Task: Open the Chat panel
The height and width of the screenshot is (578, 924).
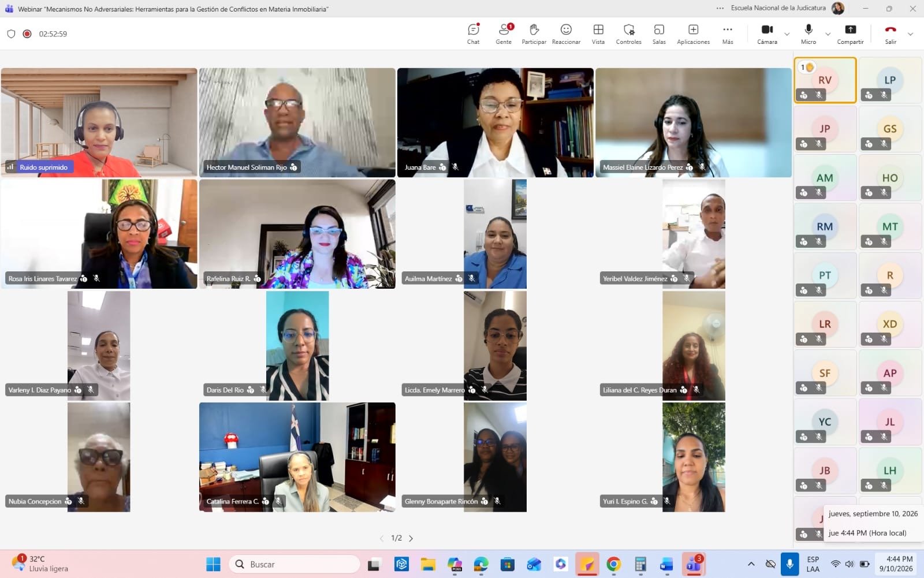Action: coord(474,34)
